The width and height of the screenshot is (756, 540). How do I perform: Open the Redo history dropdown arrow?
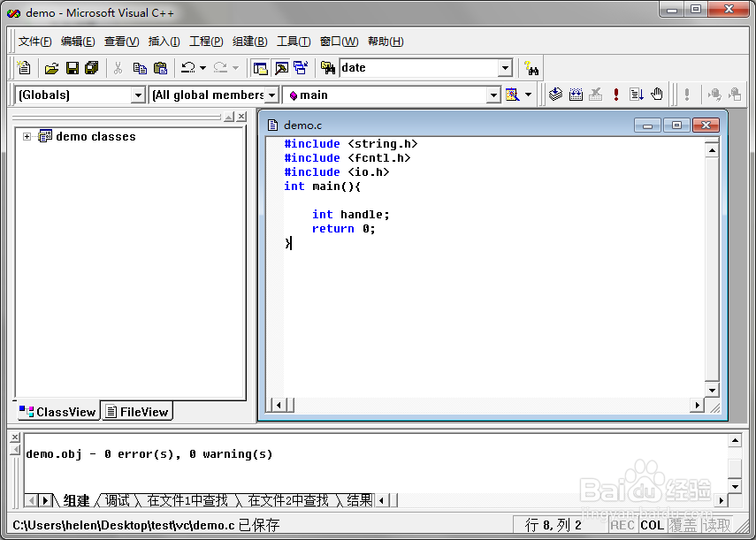(235, 68)
